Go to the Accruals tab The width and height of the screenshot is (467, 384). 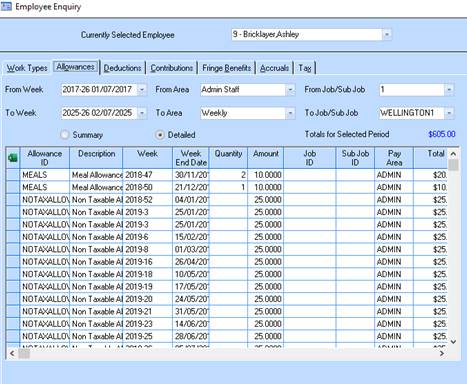[274, 68]
